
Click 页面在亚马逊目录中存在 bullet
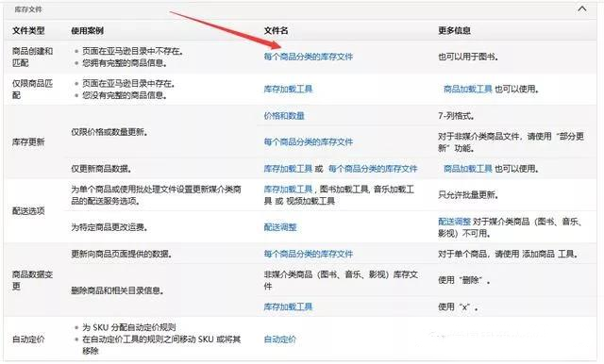tap(128, 84)
